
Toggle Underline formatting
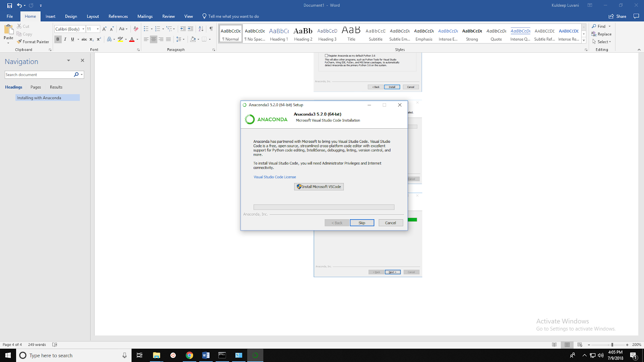tap(72, 39)
